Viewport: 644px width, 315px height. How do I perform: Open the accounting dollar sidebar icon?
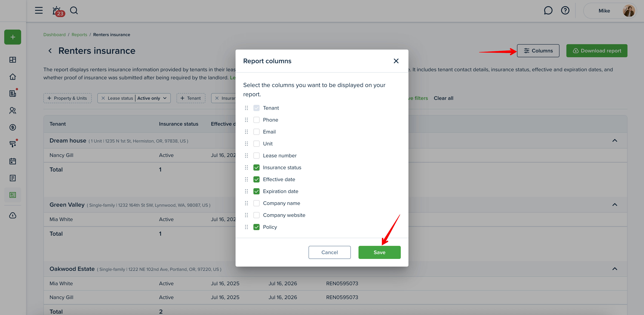pyautogui.click(x=13, y=128)
